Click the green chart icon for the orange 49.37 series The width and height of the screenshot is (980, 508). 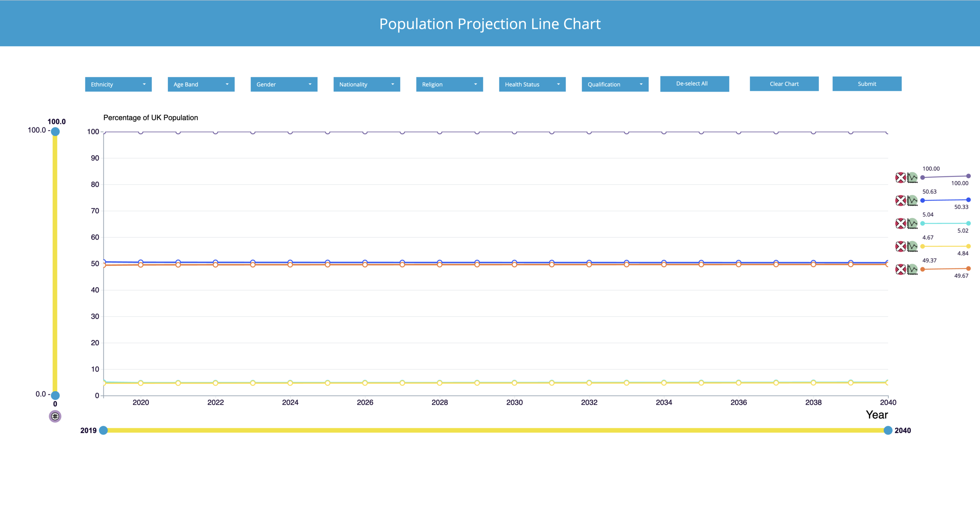coord(913,269)
